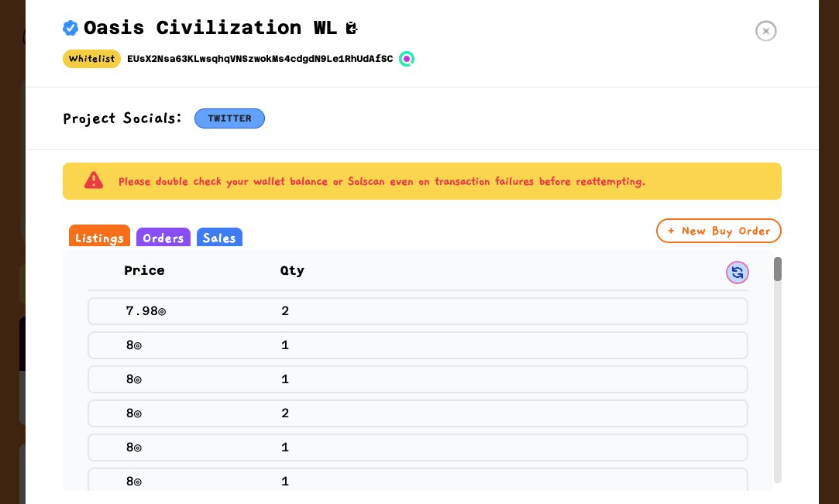Click the listings scrollbar thumb
Viewport: 839px width, 504px height.
click(778, 269)
